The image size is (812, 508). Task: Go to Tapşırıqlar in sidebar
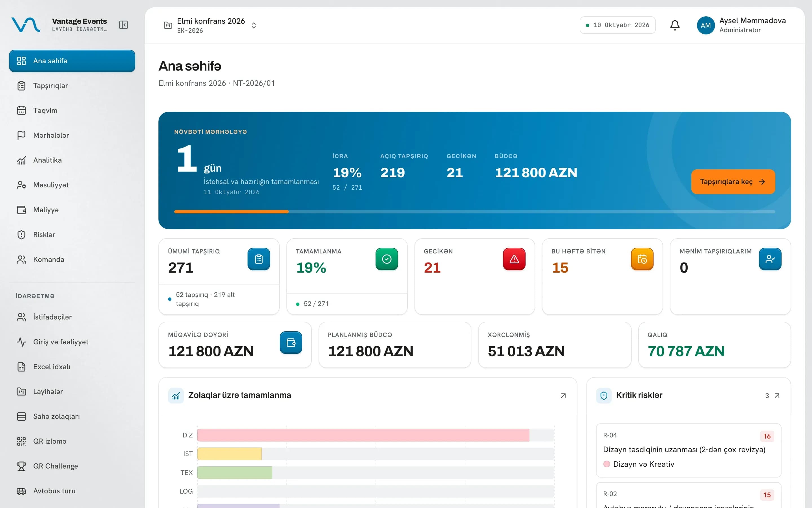[x=72, y=86]
